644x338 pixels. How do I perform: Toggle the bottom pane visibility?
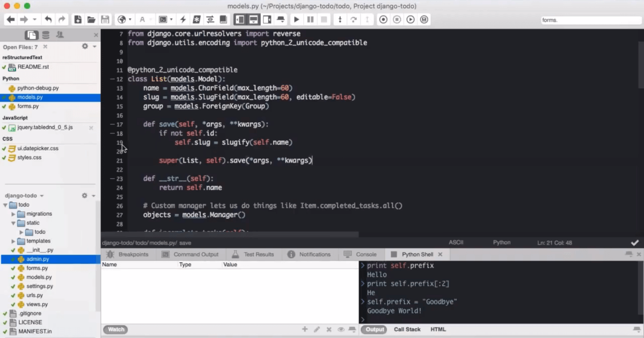(253, 19)
